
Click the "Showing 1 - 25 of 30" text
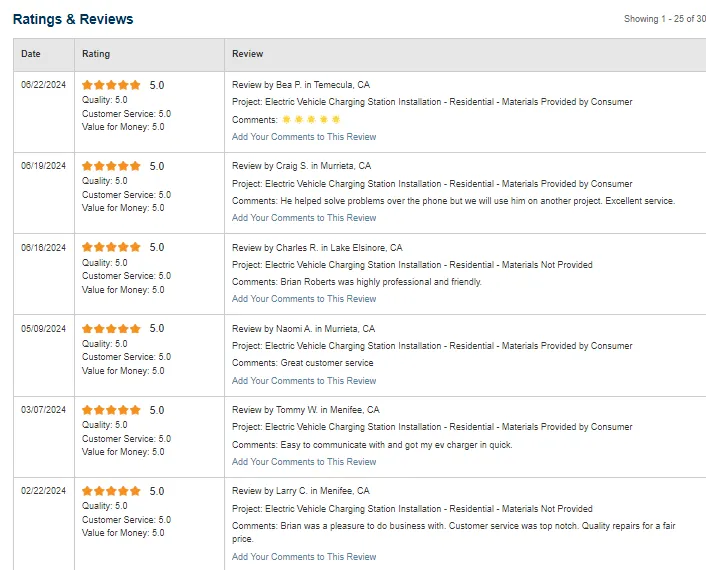tap(664, 19)
